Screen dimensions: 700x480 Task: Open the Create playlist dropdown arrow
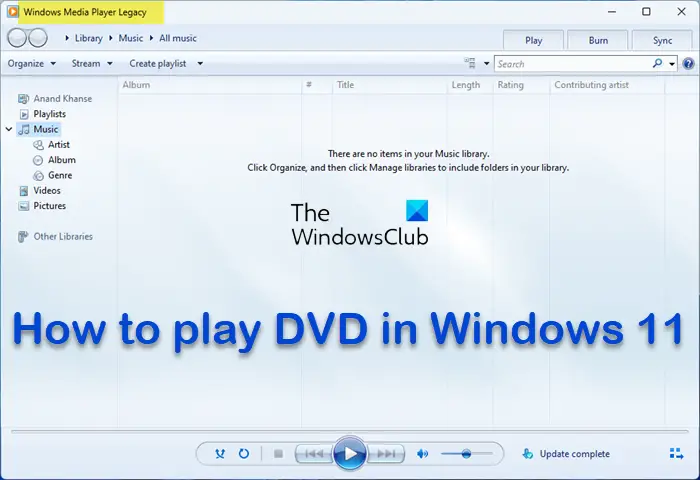point(200,63)
